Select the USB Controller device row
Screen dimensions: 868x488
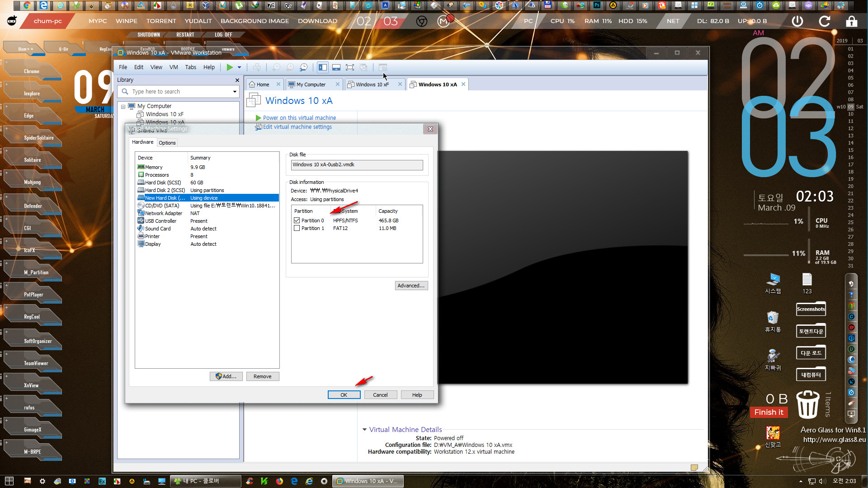(x=207, y=221)
